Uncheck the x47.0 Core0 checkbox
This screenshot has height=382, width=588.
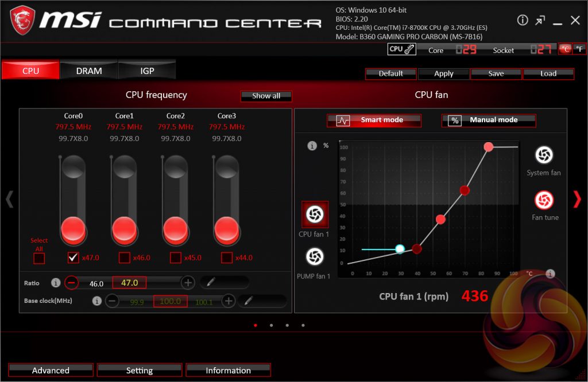click(x=73, y=258)
